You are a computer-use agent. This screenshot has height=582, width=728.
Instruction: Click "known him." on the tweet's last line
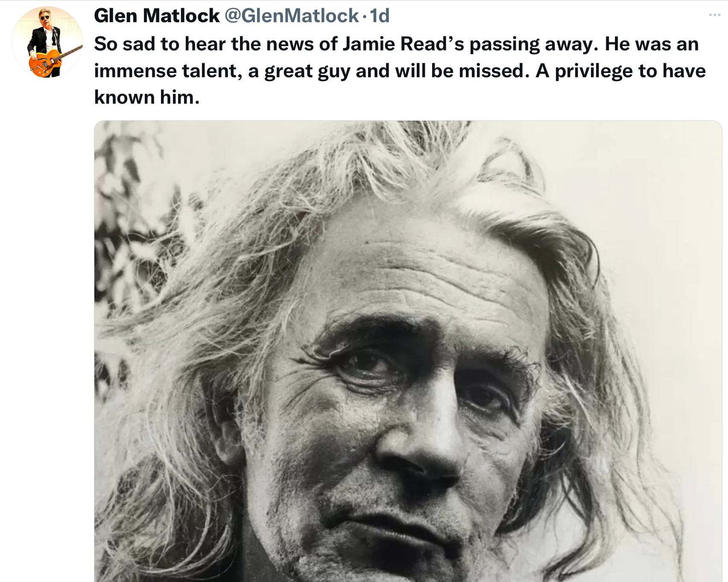(x=147, y=97)
